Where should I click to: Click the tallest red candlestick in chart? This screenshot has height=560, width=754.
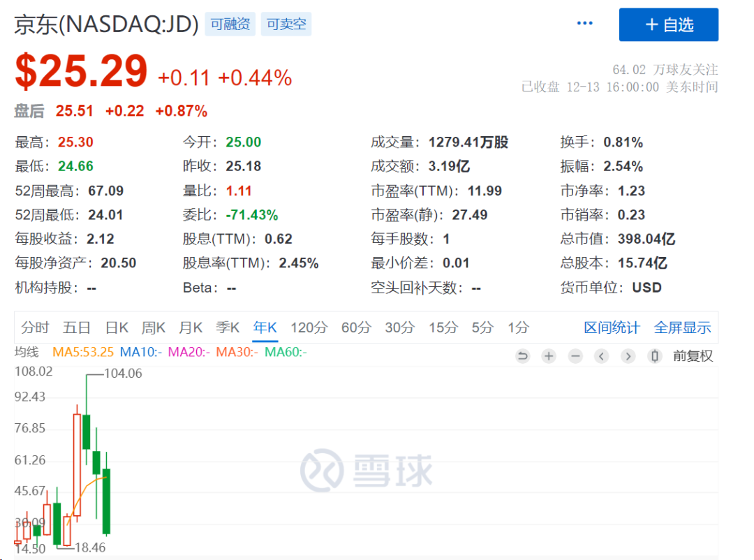pyautogui.click(x=77, y=465)
